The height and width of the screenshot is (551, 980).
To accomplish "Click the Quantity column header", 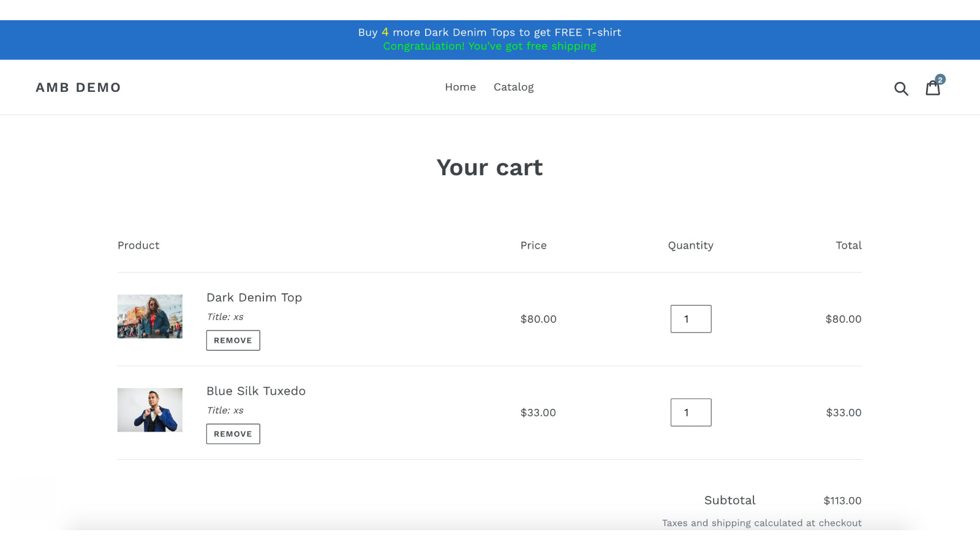I will [x=690, y=246].
